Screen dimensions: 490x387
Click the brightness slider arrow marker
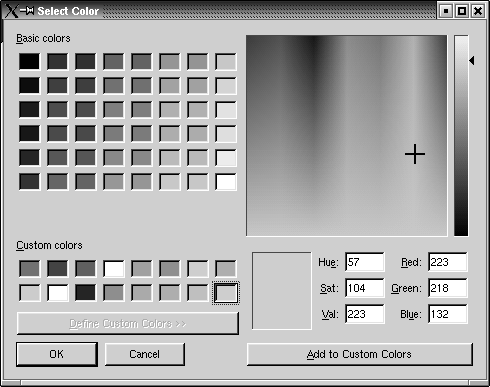pyautogui.click(x=472, y=61)
